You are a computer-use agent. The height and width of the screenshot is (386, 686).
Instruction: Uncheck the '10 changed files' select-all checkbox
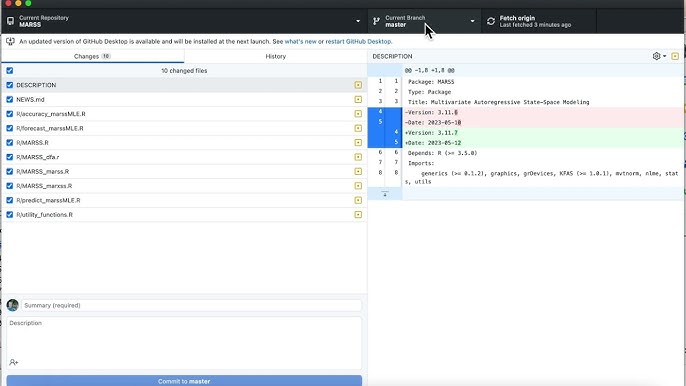coord(10,70)
